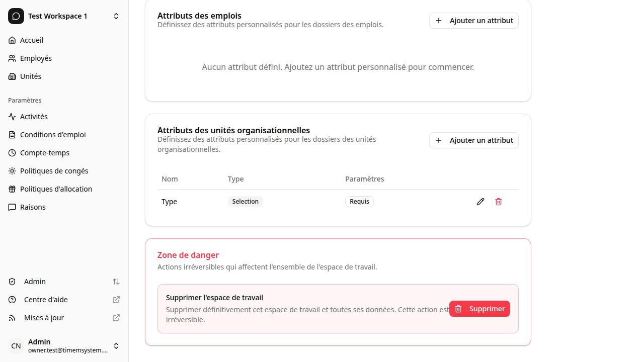Open the Compte-temps settings
This screenshot has height=362, width=644.
(x=45, y=152)
